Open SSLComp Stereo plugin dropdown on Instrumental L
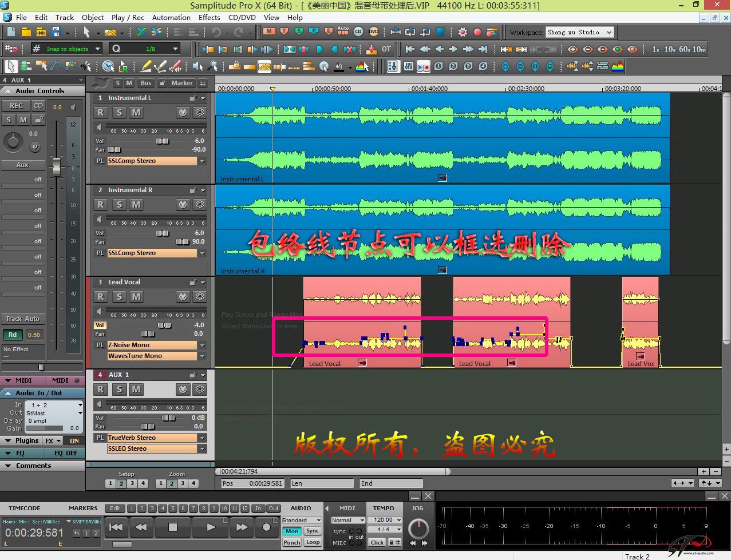 (202, 161)
